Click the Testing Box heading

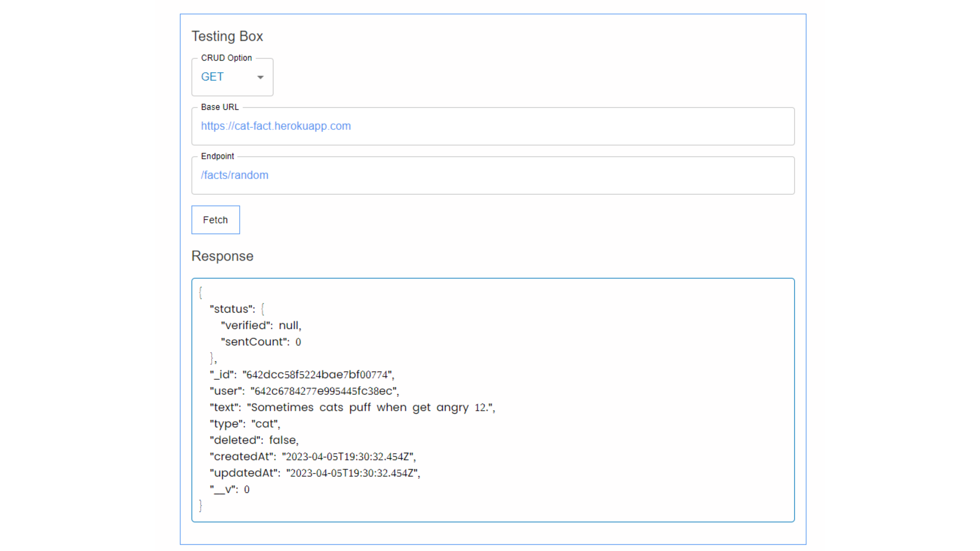click(227, 36)
